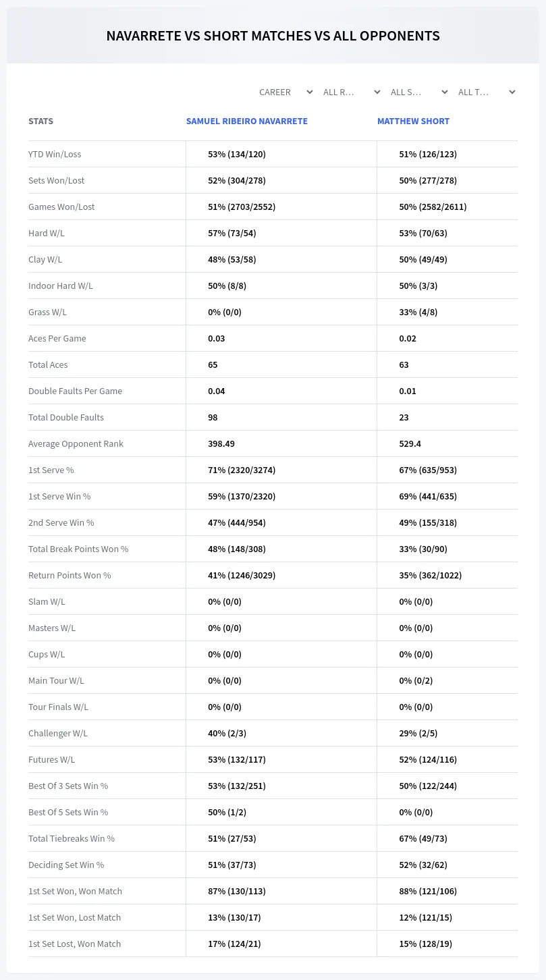The image size is (546, 980).
Task: Click Navarrete's Hard W/L value 57% (73/54)
Action: (232, 233)
